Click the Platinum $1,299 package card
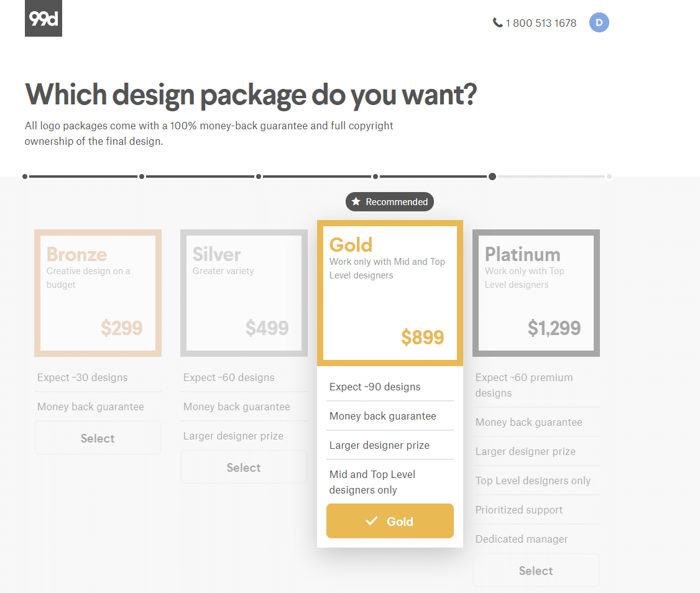The image size is (700, 593). 536,293
